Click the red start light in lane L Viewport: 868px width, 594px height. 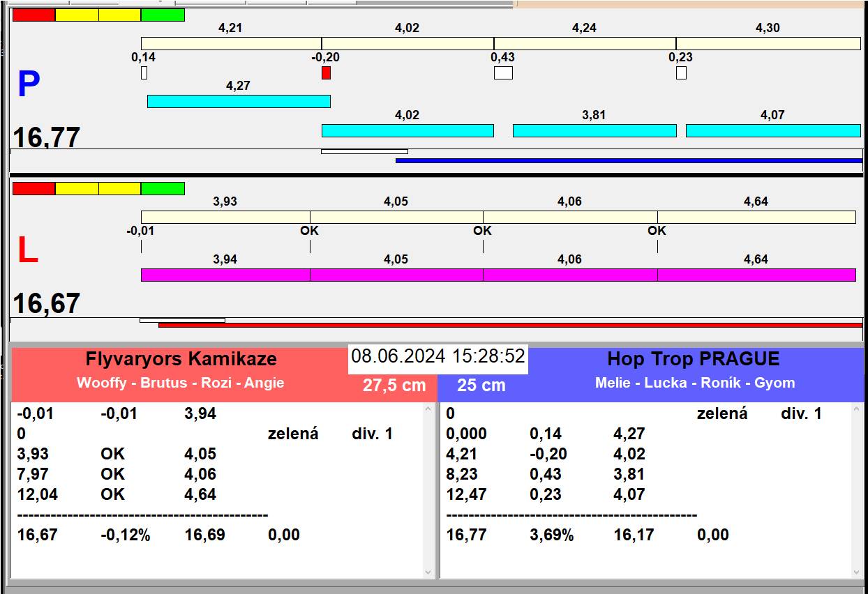33,189
